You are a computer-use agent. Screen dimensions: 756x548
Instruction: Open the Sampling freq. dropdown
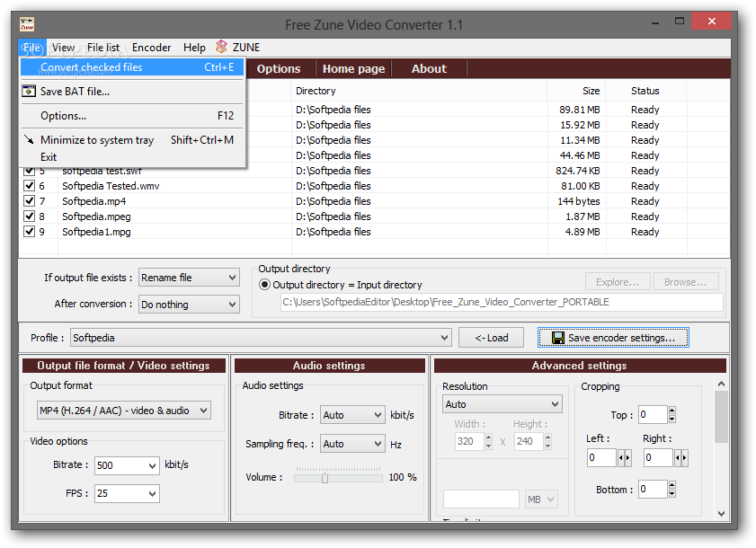(x=352, y=444)
